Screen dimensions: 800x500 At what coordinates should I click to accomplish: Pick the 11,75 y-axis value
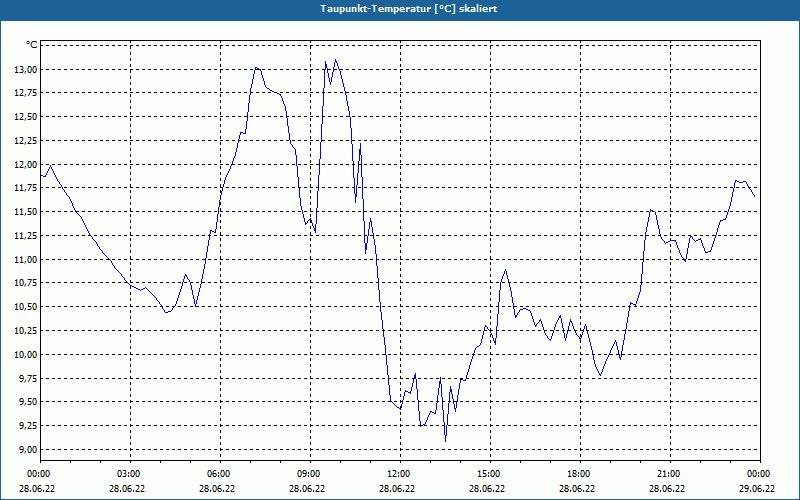(x=25, y=188)
